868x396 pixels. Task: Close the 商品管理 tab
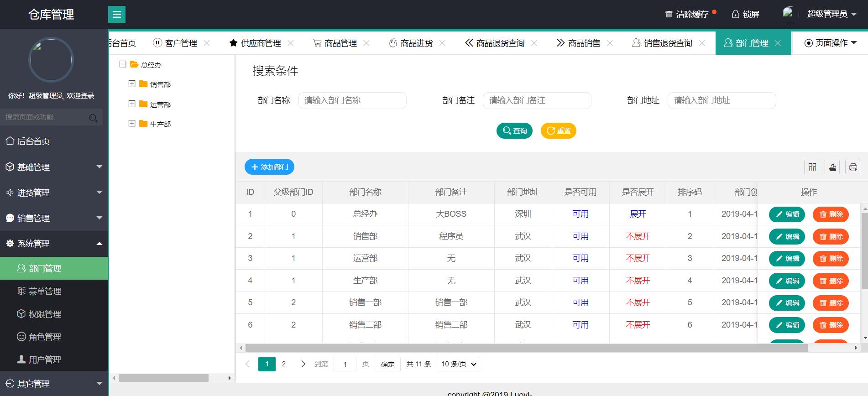point(366,43)
